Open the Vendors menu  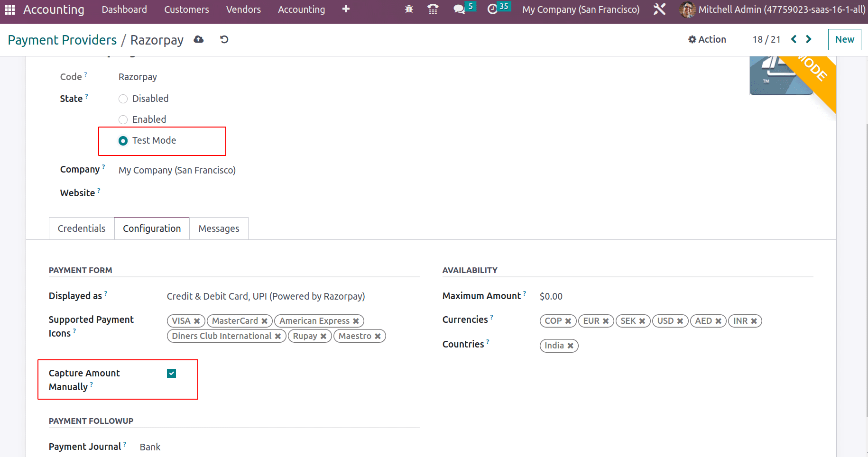(243, 9)
